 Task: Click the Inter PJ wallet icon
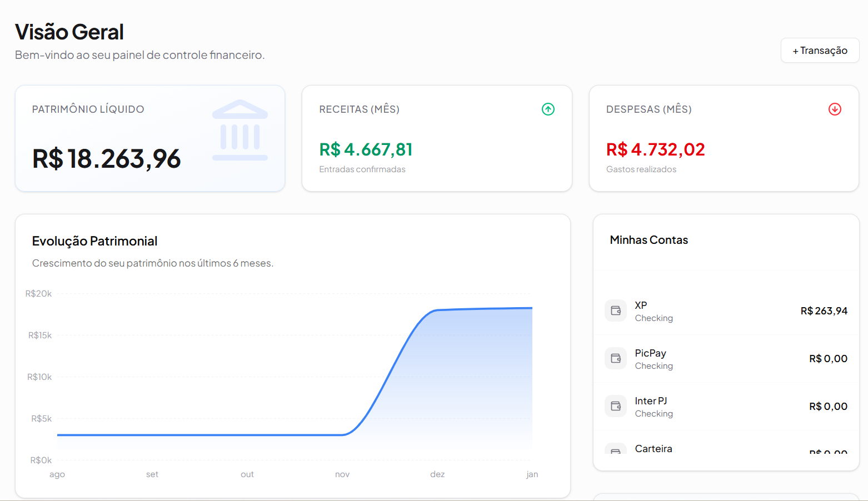coord(616,406)
